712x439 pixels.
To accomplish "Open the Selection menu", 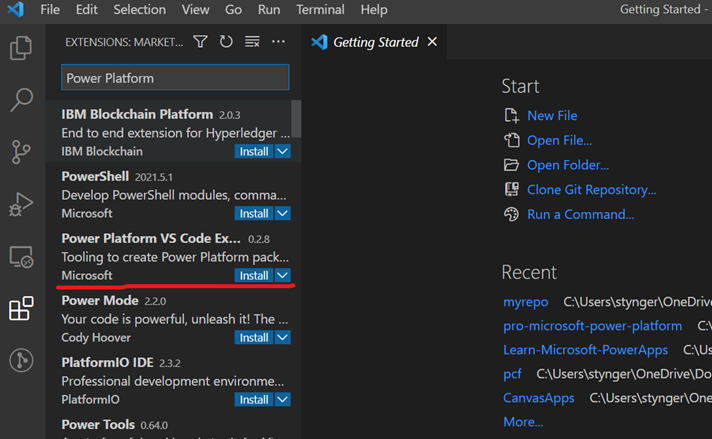I will pos(140,10).
